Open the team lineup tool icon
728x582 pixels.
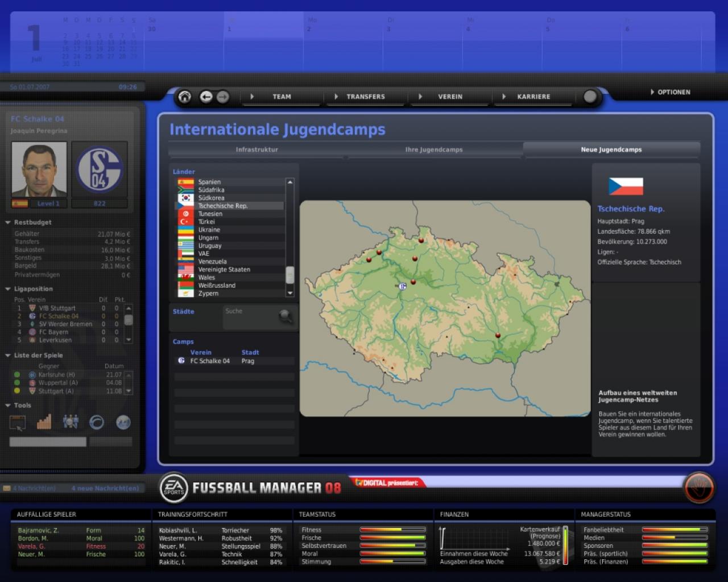click(71, 422)
